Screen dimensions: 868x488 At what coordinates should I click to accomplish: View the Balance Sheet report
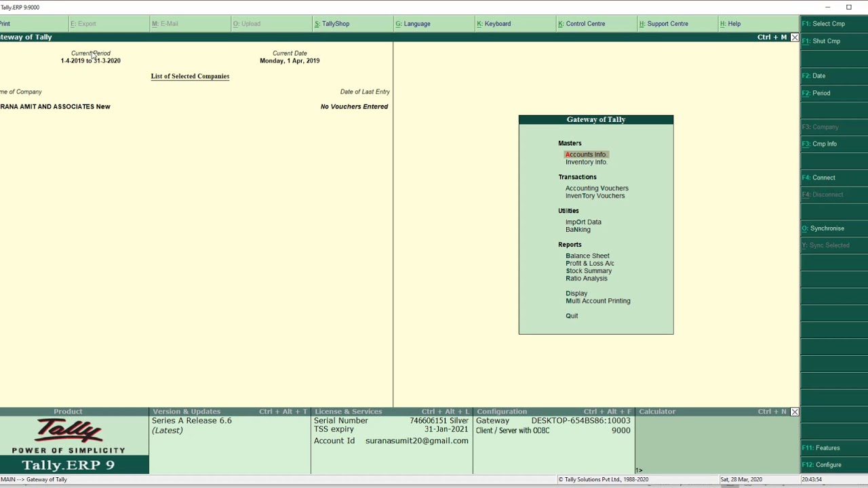point(587,256)
